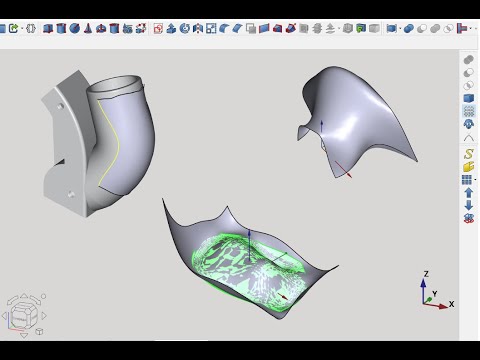This screenshot has width=480, height=360.
Task: Run the Boolean operation tool
Action: coord(409,28)
